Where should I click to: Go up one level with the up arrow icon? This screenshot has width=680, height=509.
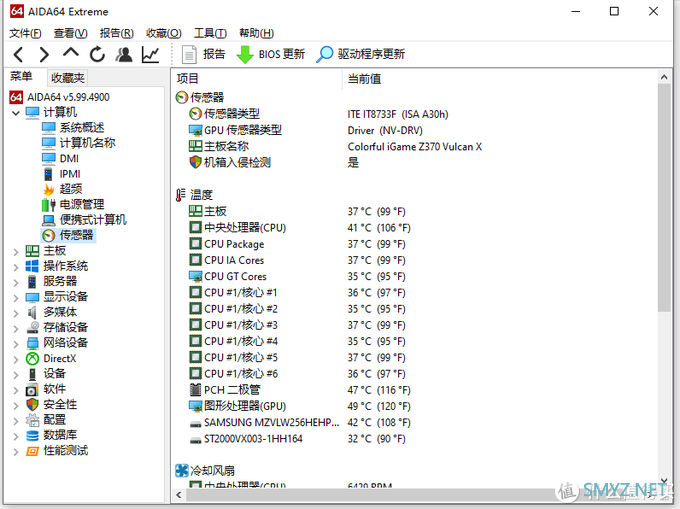pos(71,53)
